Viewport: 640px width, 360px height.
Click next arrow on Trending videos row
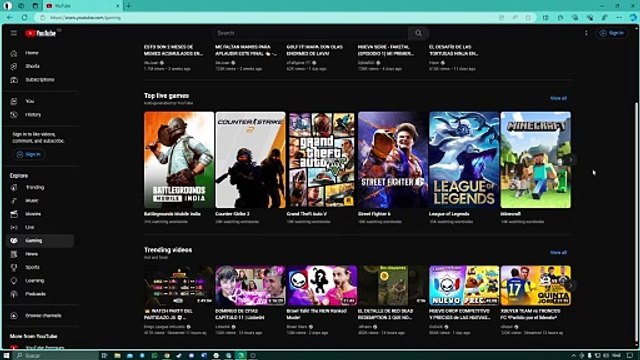[571, 286]
